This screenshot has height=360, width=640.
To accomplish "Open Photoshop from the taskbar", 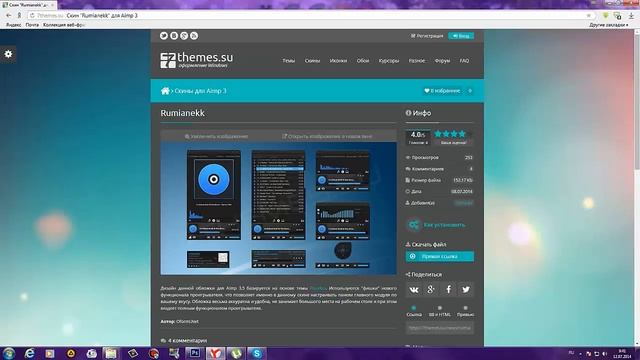I will coord(194,353).
